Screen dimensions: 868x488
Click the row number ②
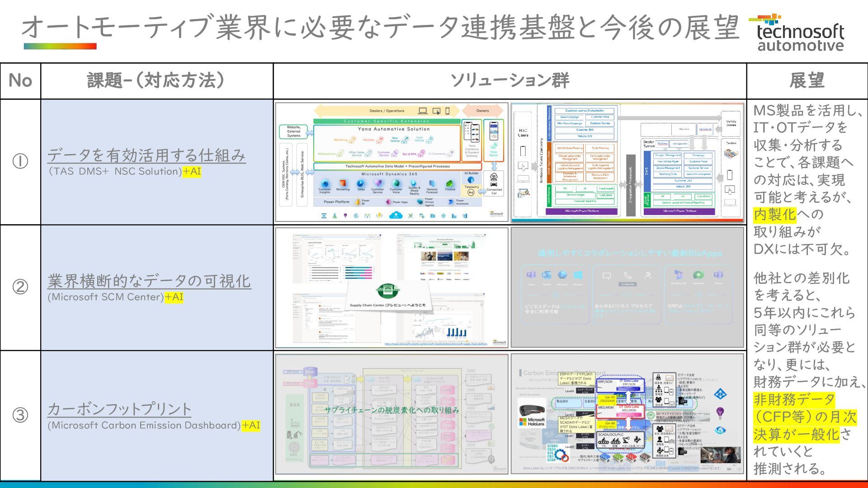point(20,287)
